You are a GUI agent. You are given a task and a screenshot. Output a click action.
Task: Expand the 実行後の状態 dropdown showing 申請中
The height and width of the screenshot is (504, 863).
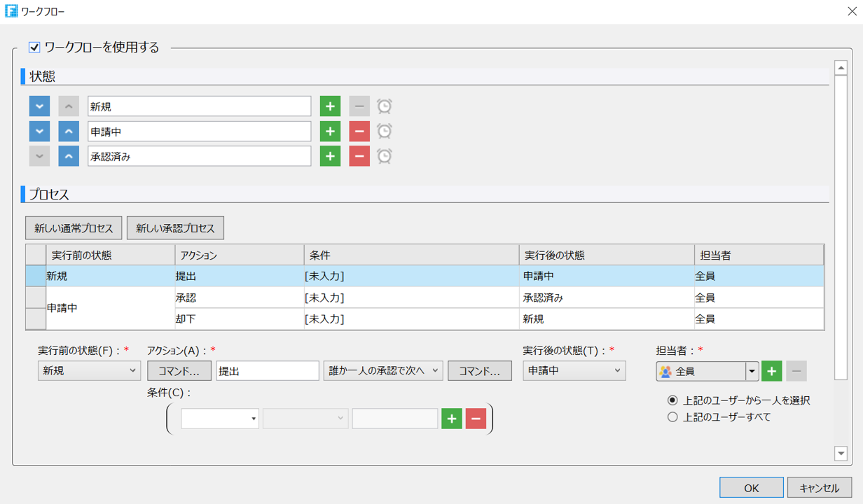(574, 371)
